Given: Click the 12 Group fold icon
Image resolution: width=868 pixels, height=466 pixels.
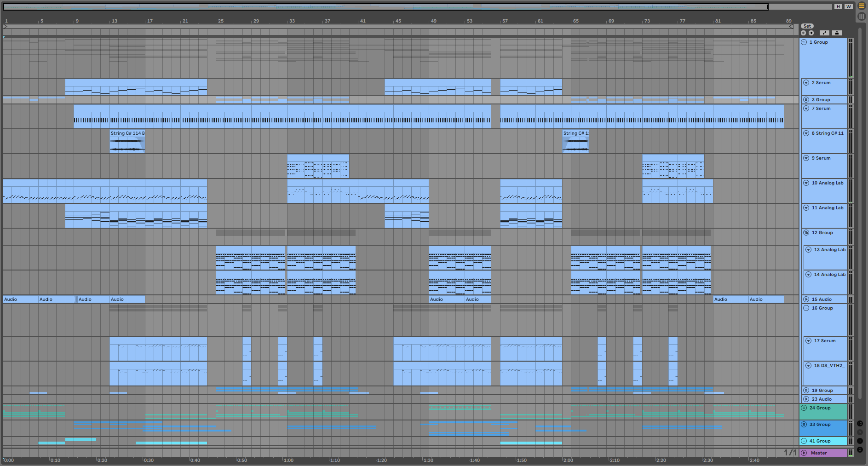Looking at the screenshot, I should [806, 233].
